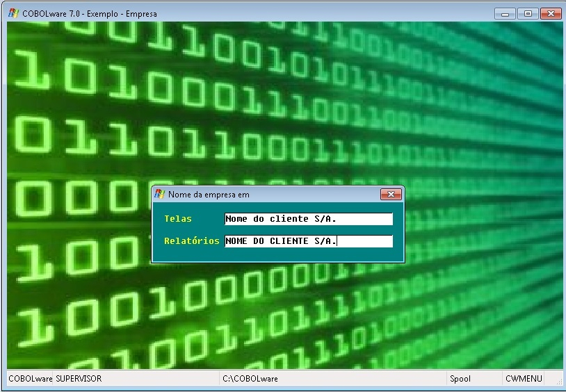
Task: Click the C:\COBOLware path in status bar
Action: point(250,379)
